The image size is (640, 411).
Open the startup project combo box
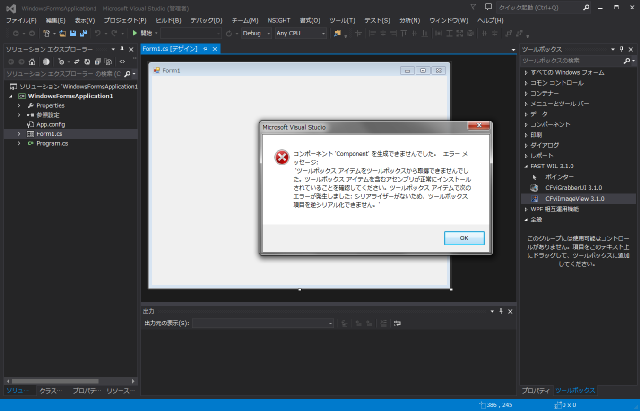[x=191, y=33]
